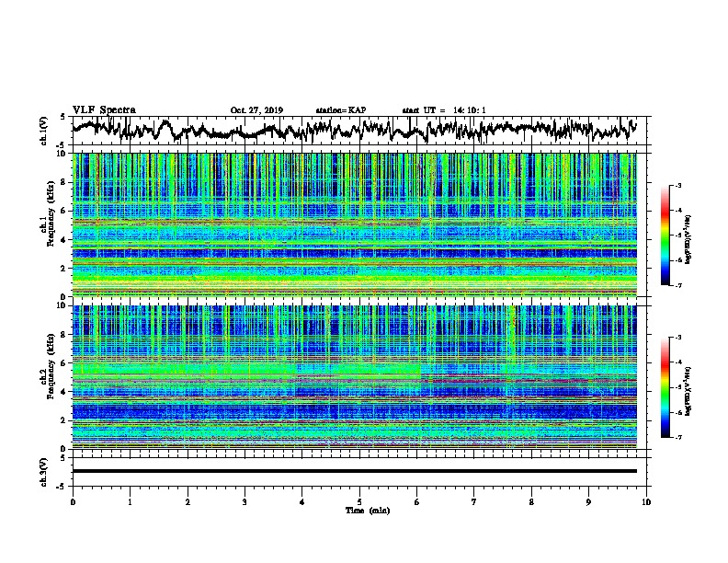Click the time axis tick label "6"

pyautogui.click(x=416, y=502)
